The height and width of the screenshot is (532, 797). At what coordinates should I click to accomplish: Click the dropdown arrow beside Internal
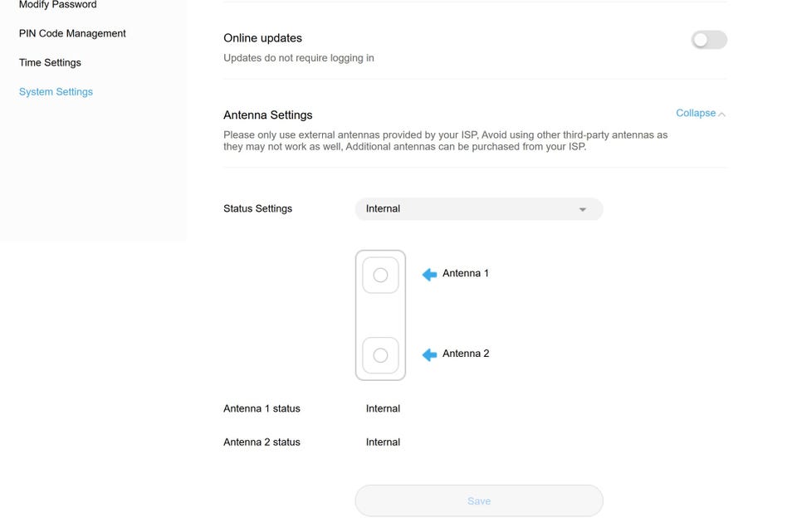pos(583,210)
